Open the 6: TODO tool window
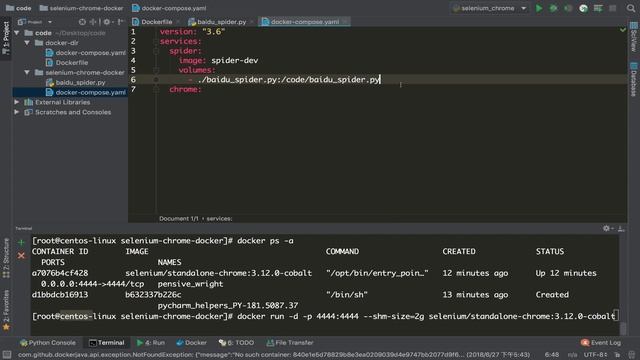The image size is (640, 360). [x=236, y=343]
